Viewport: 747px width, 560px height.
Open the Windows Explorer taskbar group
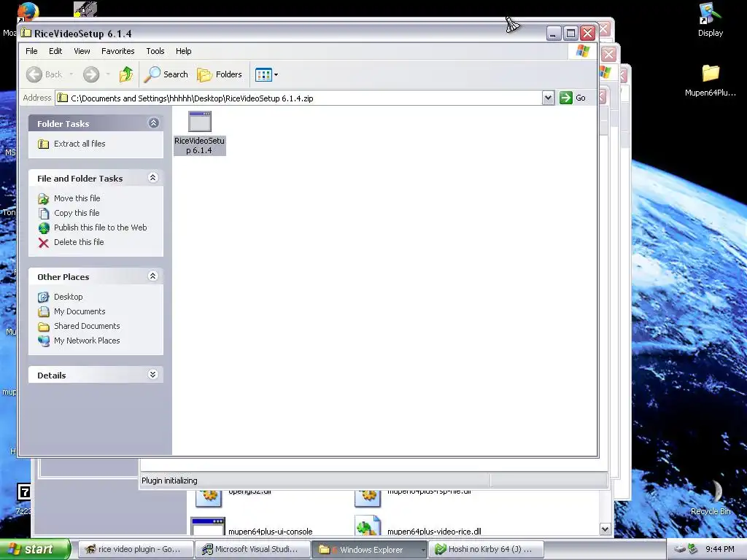370,549
